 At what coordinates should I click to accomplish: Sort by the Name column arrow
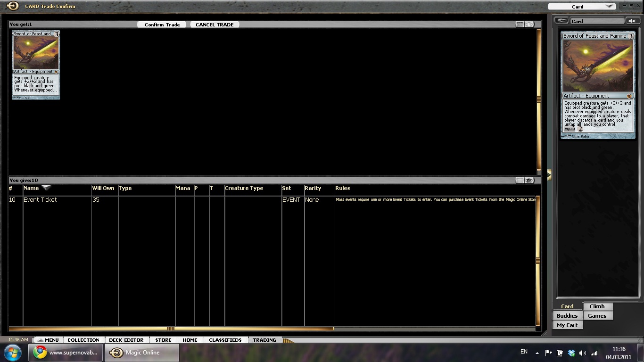(x=46, y=188)
